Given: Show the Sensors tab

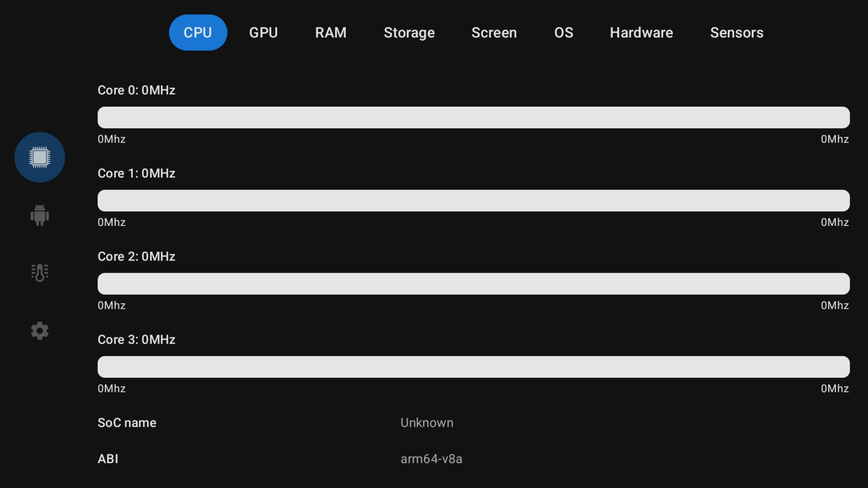Looking at the screenshot, I should click(737, 33).
